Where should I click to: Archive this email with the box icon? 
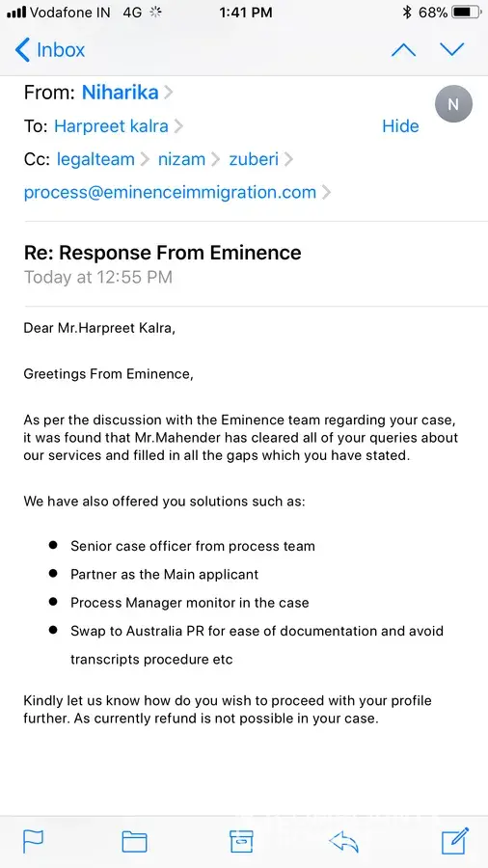(x=241, y=841)
